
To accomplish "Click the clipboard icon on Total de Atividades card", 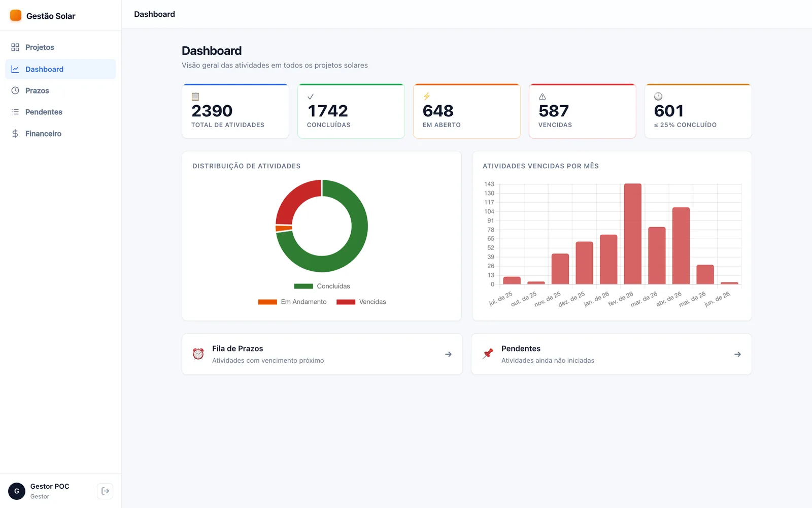I will pyautogui.click(x=195, y=97).
